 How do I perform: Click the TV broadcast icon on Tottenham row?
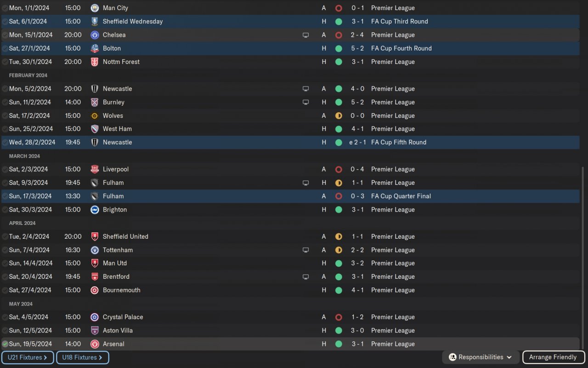[305, 250]
